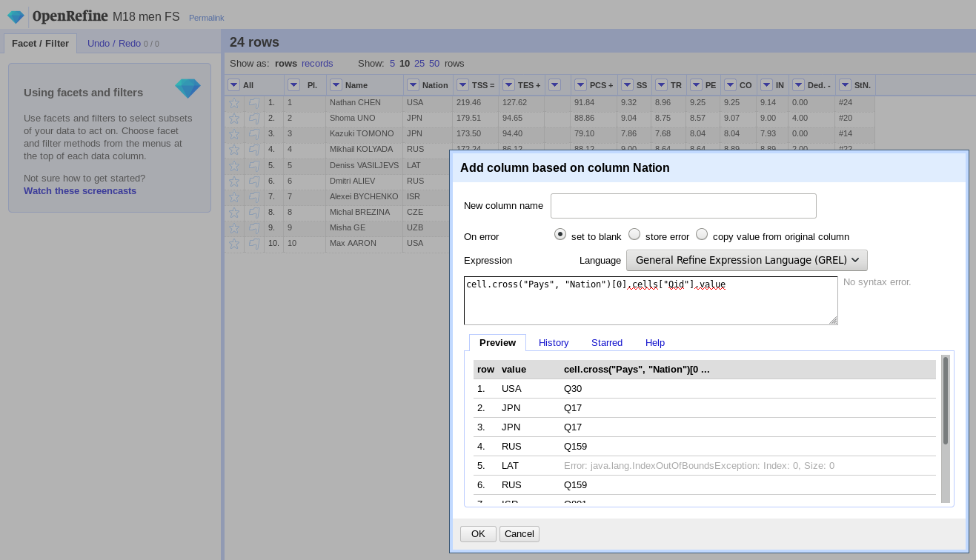Flag row 1 Nathan CHEN
The image size is (976, 560).
[x=254, y=103]
